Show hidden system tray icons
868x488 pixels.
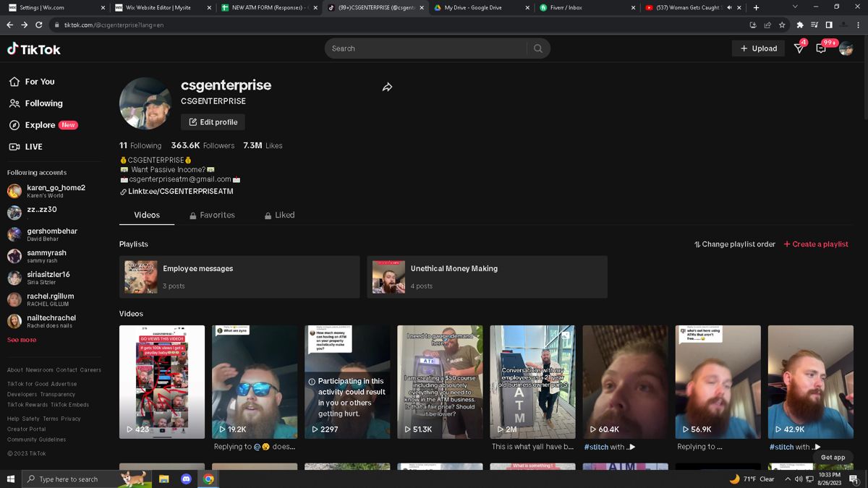(788, 479)
